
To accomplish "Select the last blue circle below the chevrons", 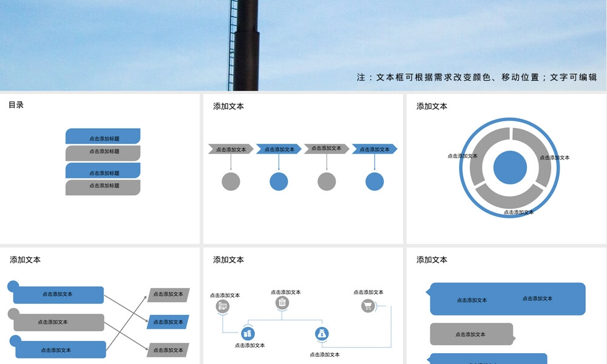I will point(375,181).
